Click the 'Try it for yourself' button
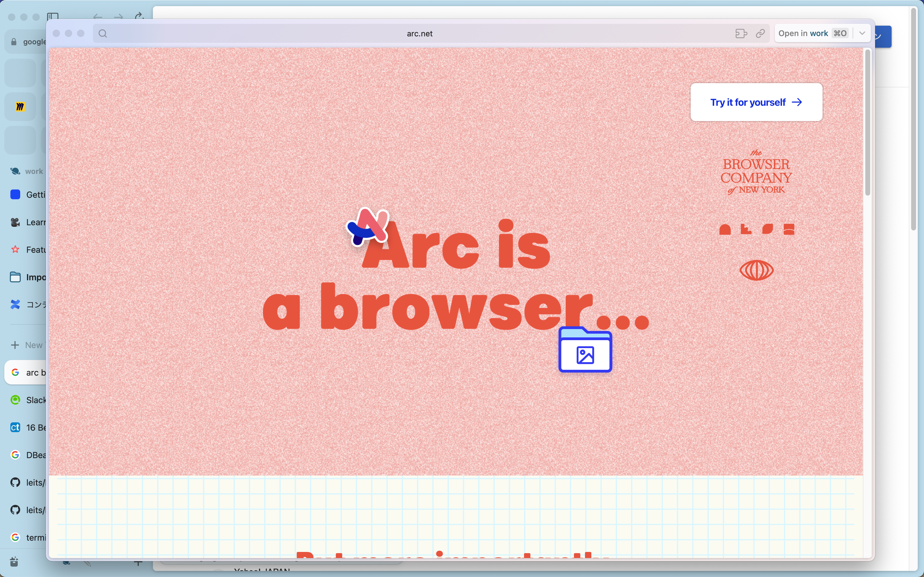Viewport: 924px width, 577px height. click(x=756, y=102)
